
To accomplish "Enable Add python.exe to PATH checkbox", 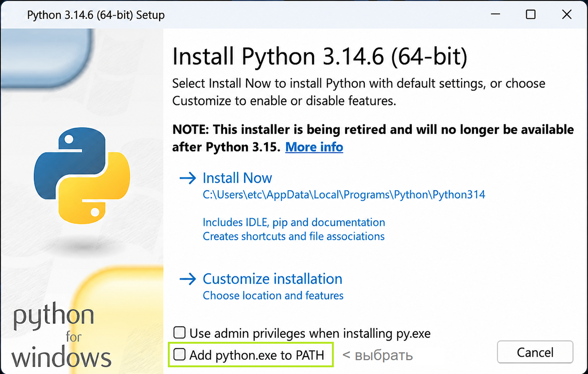I will point(179,355).
